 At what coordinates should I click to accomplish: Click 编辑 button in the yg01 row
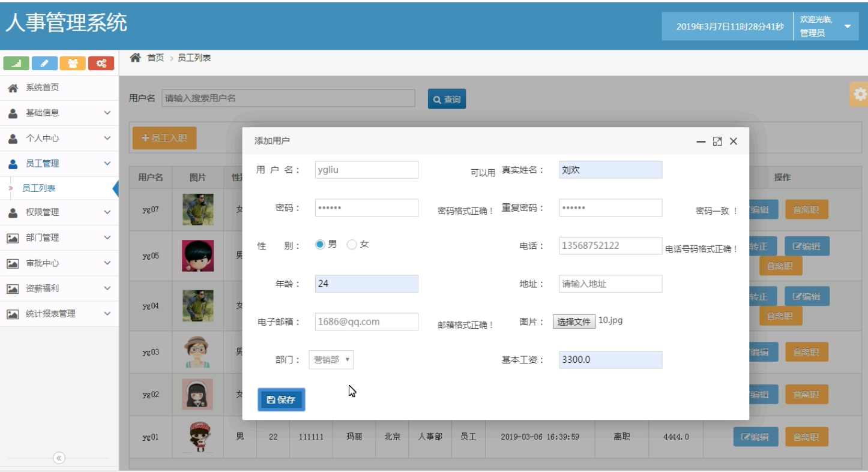[x=756, y=437]
